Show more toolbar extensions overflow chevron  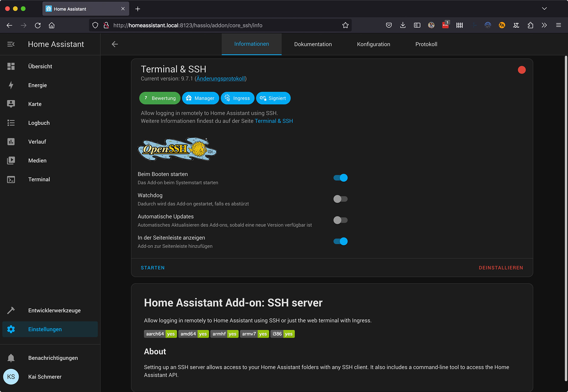coord(544,25)
